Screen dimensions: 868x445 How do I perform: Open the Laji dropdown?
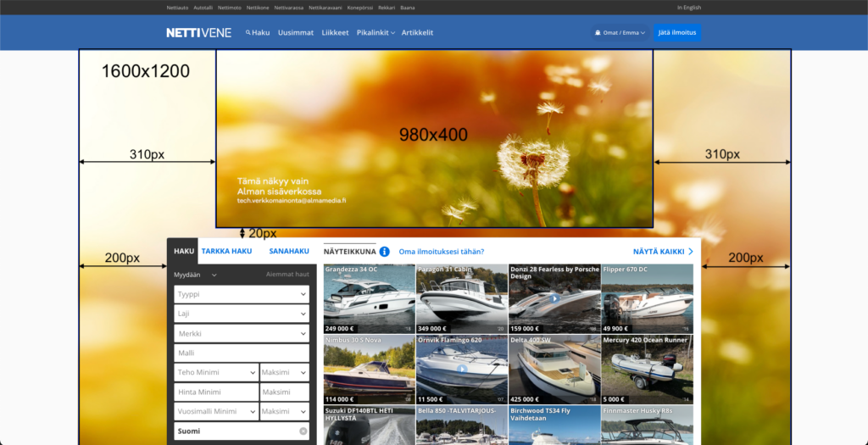[x=242, y=314]
